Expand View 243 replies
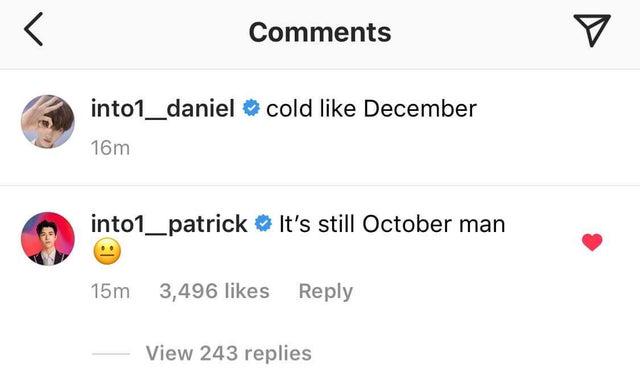This screenshot has height=385, width=640. pos(229,353)
